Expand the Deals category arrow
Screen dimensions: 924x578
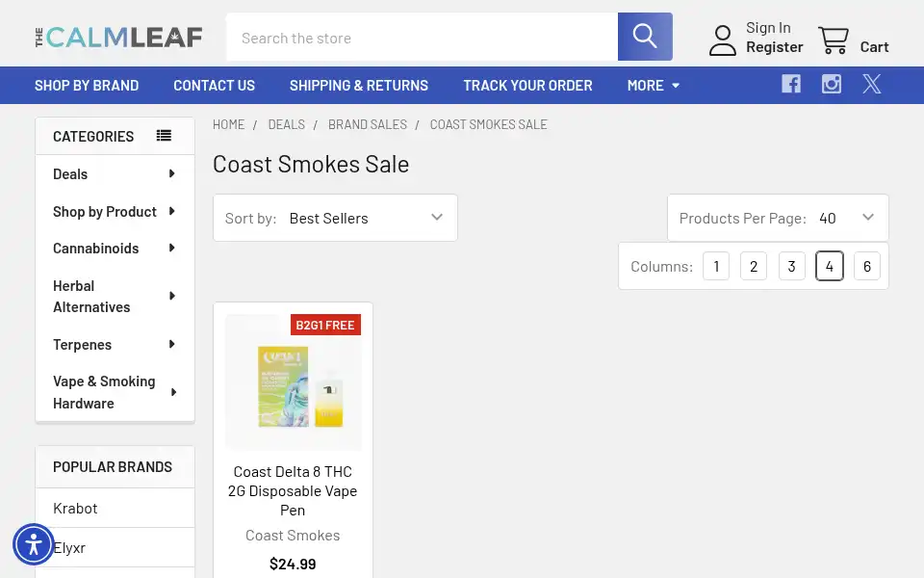point(171,173)
